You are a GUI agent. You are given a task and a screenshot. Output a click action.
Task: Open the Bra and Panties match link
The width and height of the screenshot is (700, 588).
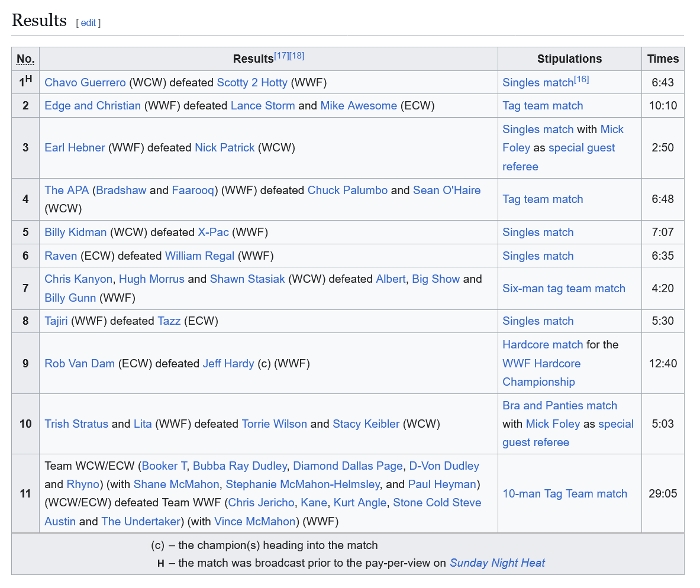560,405
